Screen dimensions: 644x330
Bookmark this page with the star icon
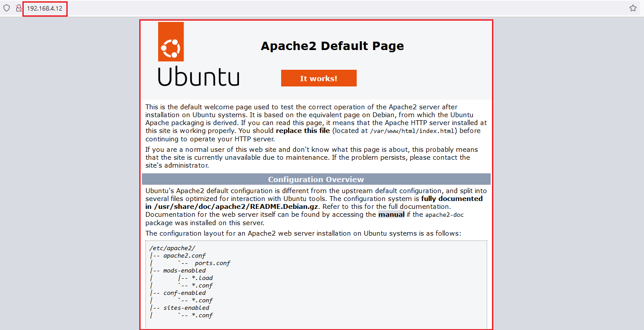tap(633, 8)
